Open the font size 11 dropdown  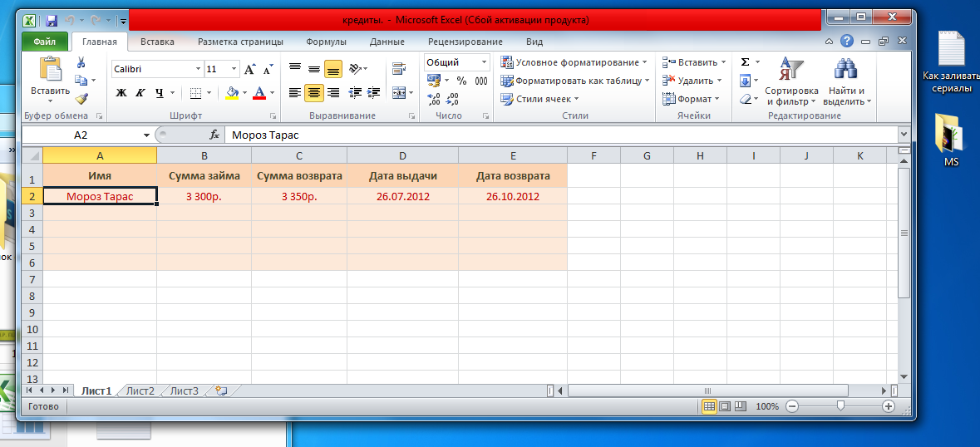(234, 69)
